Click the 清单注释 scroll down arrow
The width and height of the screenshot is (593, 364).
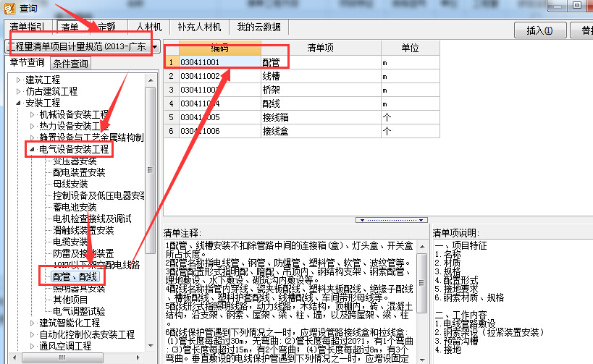pos(422,360)
